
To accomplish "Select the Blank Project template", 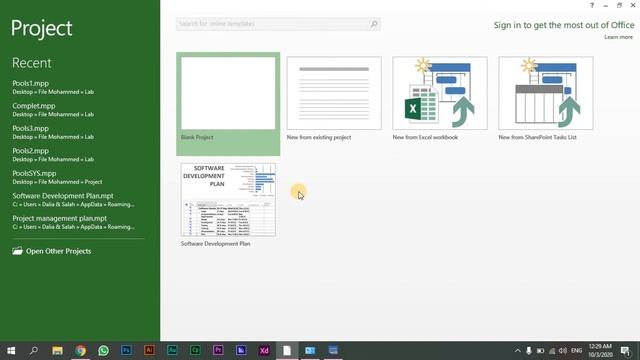I will [x=228, y=104].
